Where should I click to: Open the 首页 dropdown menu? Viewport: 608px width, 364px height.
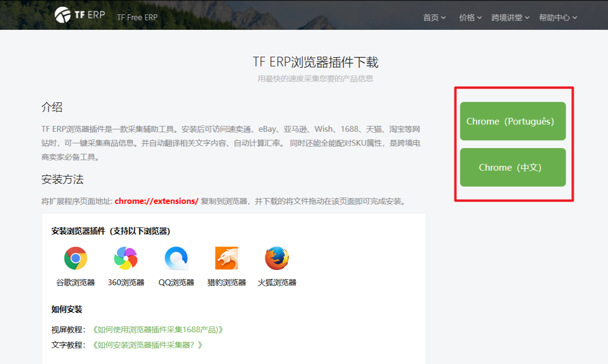coord(434,18)
